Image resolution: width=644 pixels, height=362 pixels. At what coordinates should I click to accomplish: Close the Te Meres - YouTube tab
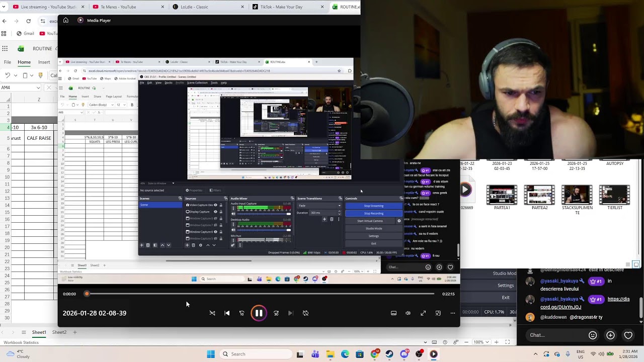(x=163, y=7)
